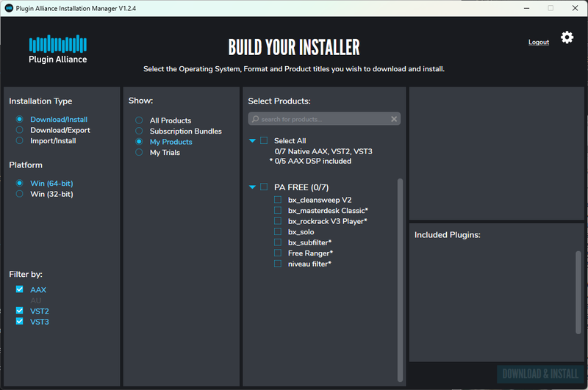Check the PA FREE (0/7) bundle box
588x390 pixels.
pyautogui.click(x=264, y=187)
